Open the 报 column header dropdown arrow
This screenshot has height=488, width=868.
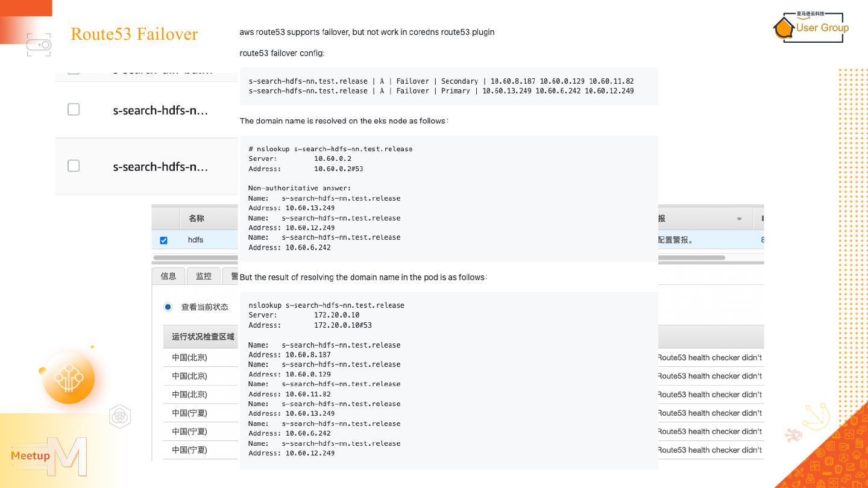click(x=739, y=219)
